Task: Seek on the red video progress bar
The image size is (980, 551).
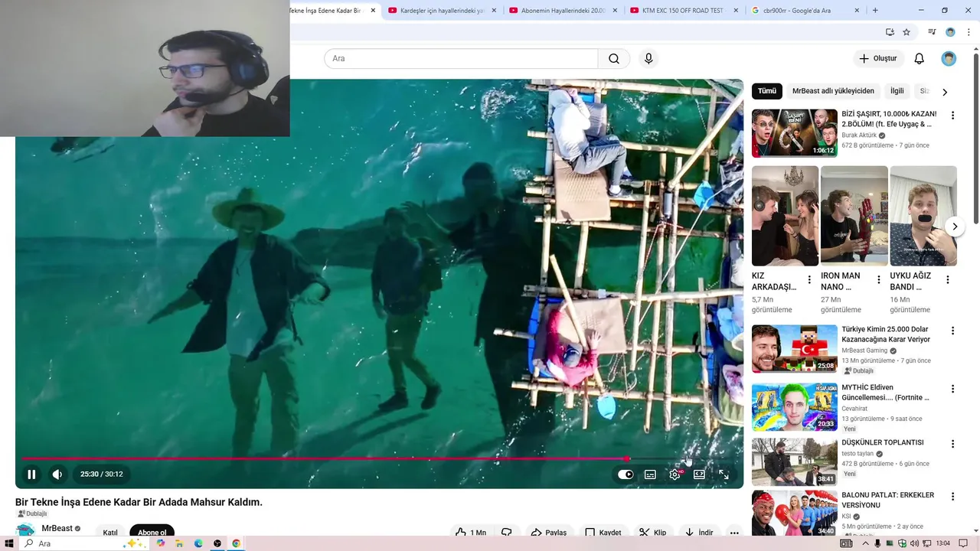Action: click(x=379, y=458)
